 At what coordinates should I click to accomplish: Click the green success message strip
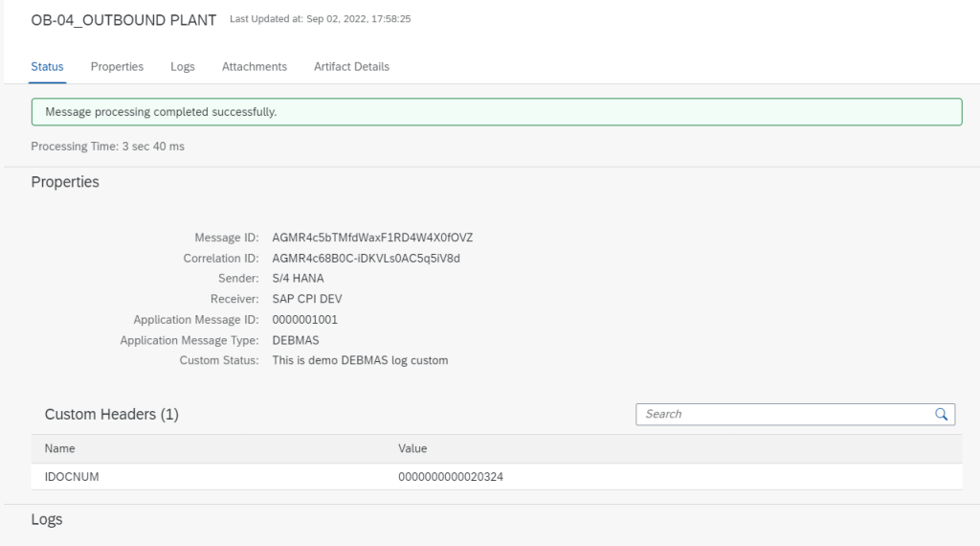tap(496, 112)
